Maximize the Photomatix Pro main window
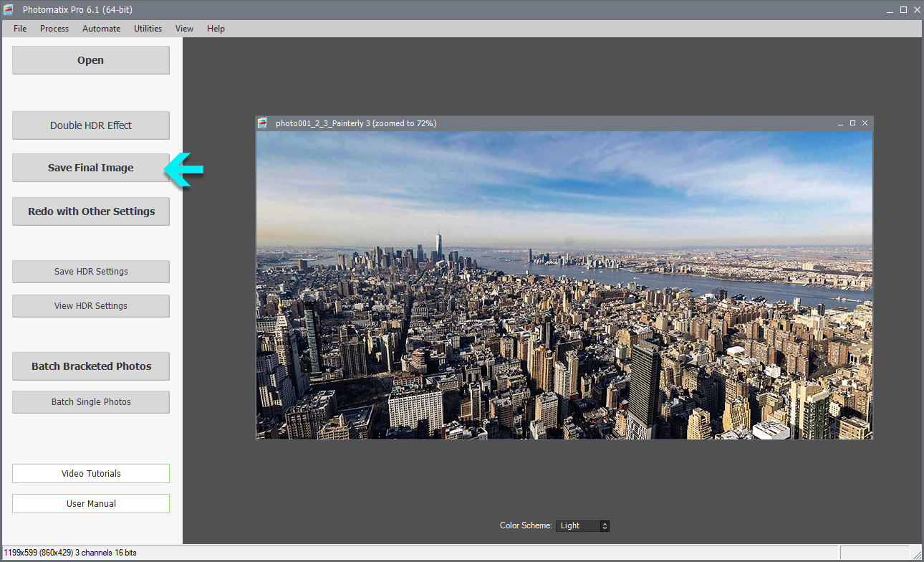The image size is (924, 562). click(x=903, y=10)
